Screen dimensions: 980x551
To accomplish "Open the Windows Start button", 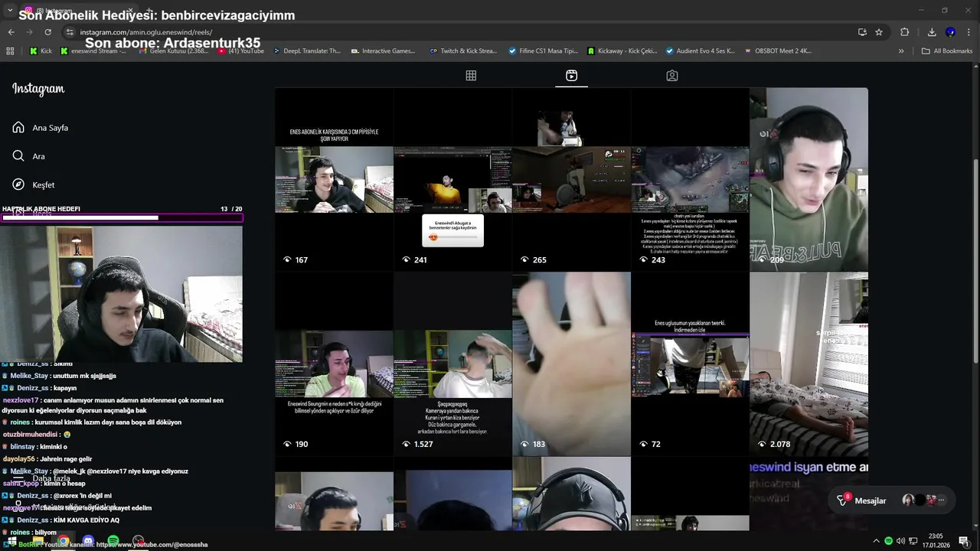I will click(x=11, y=541).
